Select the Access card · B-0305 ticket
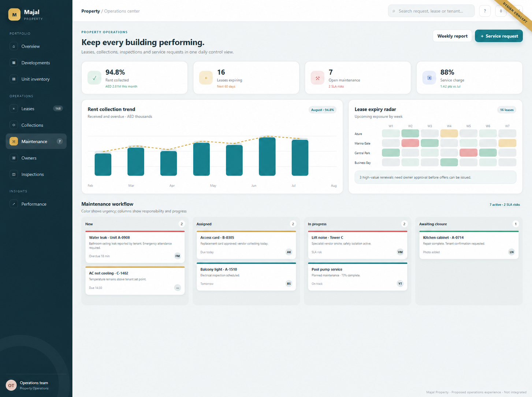532x397 pixels. 246,245
